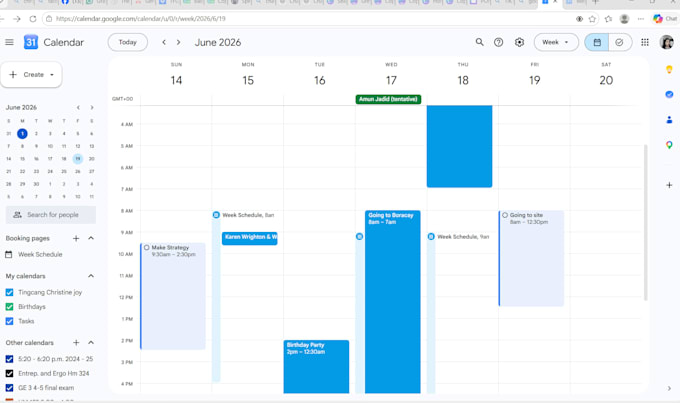Collapse the Other calendars section

coord(91,343)
